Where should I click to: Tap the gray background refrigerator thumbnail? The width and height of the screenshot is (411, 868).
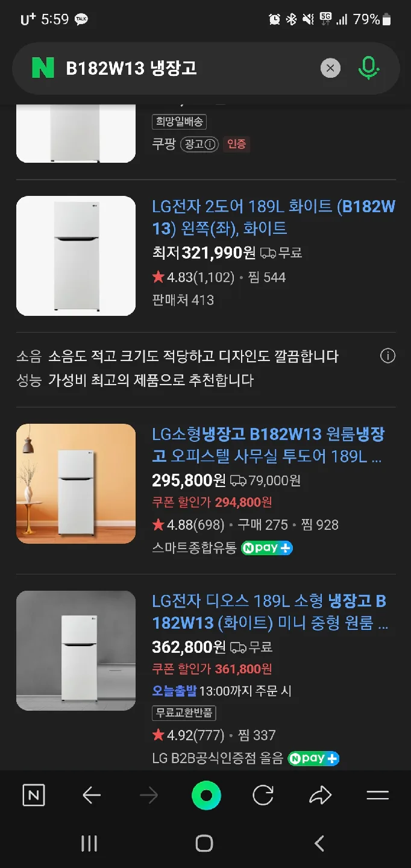coord(76,650)
